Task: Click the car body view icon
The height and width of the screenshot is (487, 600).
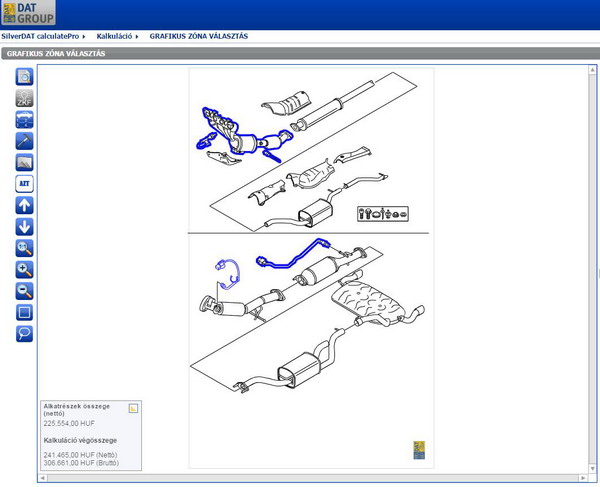Action: [25, 119]
